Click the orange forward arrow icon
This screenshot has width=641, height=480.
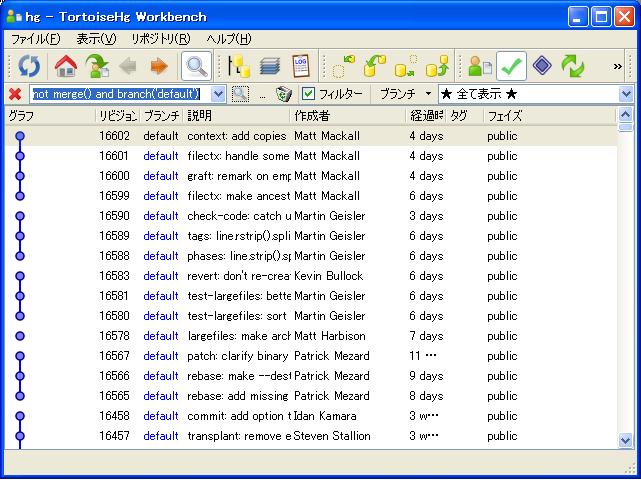(x=159, y=66)
